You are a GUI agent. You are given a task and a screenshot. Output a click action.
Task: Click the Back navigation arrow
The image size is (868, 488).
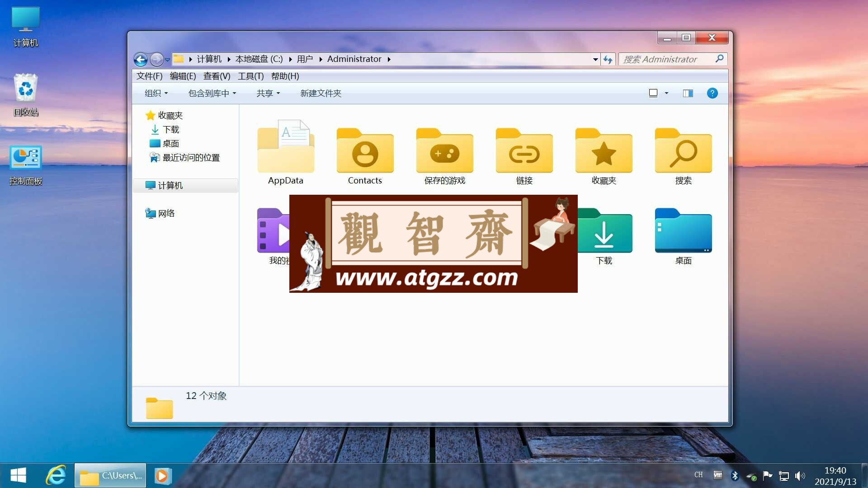click(x=141, y=59)
